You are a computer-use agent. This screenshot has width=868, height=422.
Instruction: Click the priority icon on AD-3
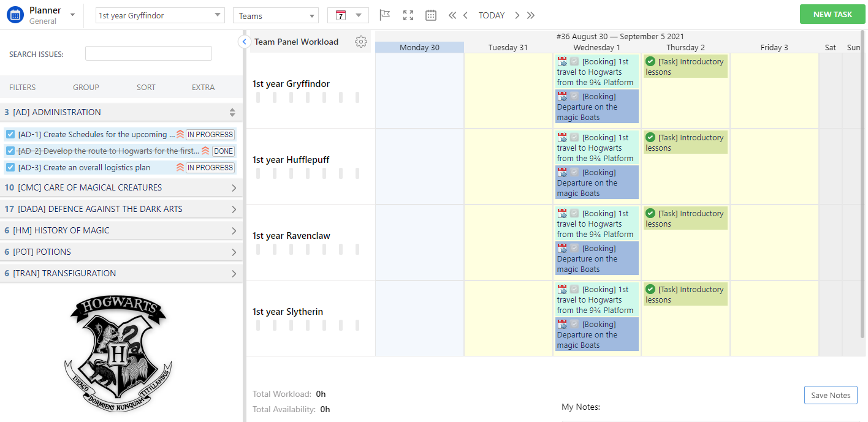pyautogui.click(x=180, y=167)
